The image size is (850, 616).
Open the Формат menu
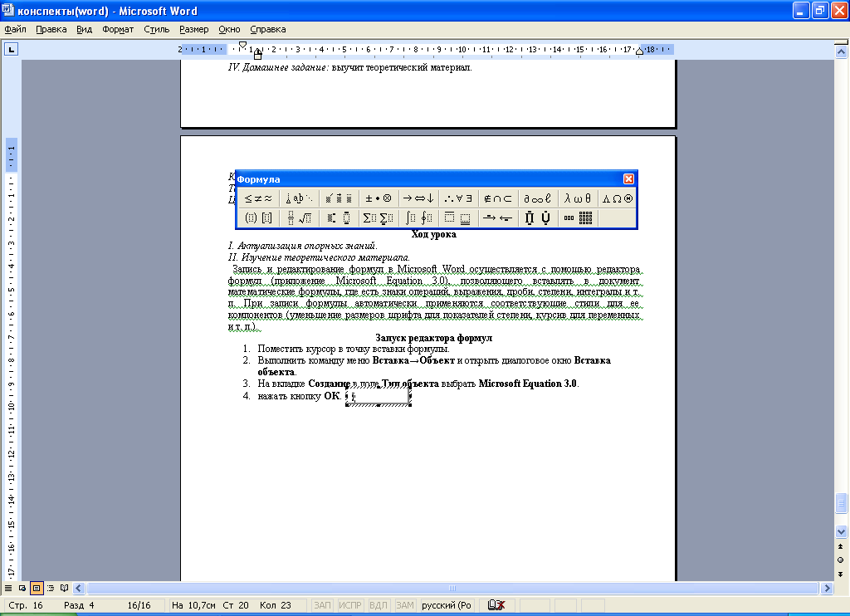click(x=118, y=29)
